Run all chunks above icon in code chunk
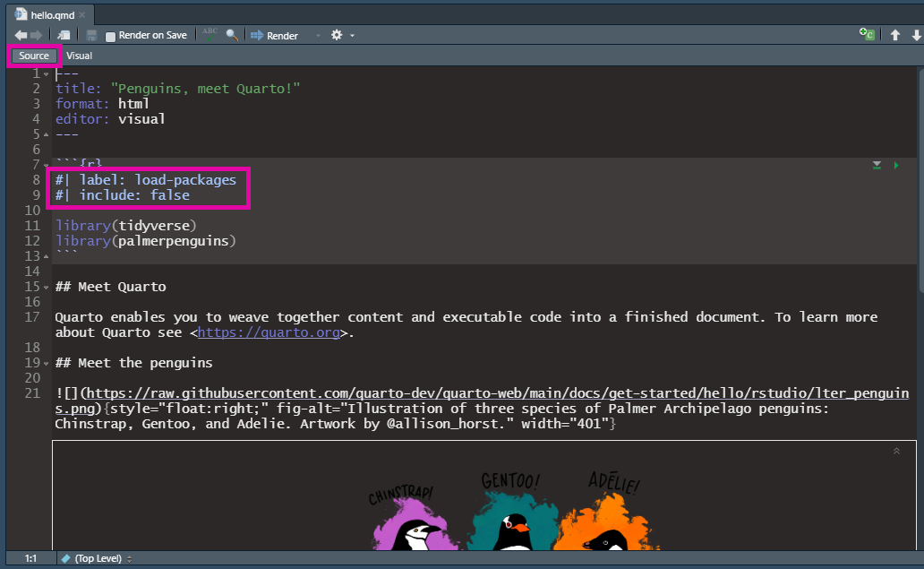924x569 pixels. coord(877,165)
